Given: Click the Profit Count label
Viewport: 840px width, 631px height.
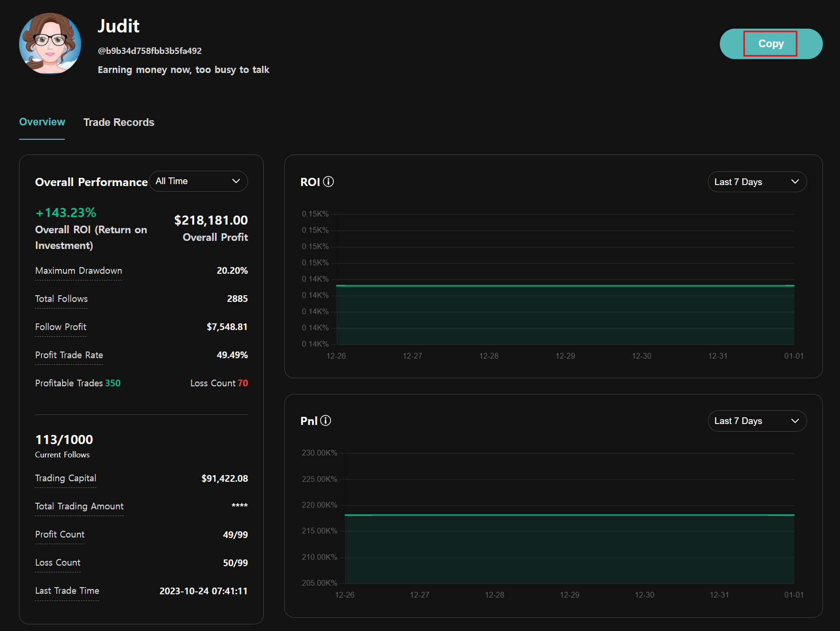Looking at the screenshot, I should [60, 535].
